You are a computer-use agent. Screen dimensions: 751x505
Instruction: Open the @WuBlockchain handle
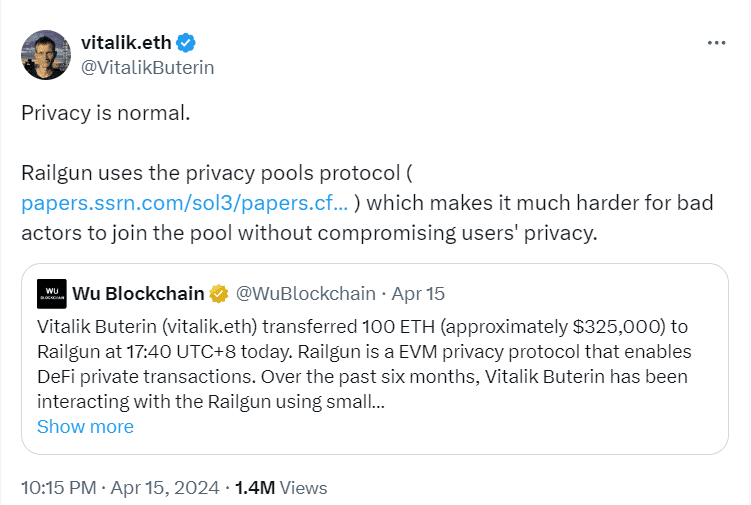[305, 294]
